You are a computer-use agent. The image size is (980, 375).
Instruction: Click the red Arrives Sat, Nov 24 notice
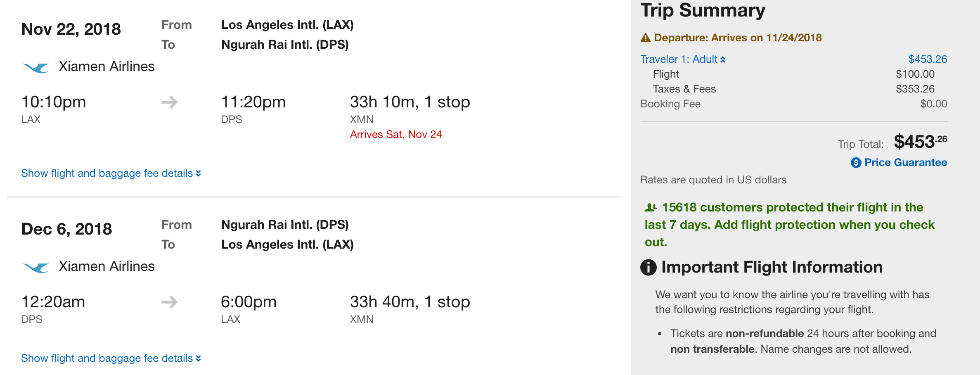click(396, 135)
